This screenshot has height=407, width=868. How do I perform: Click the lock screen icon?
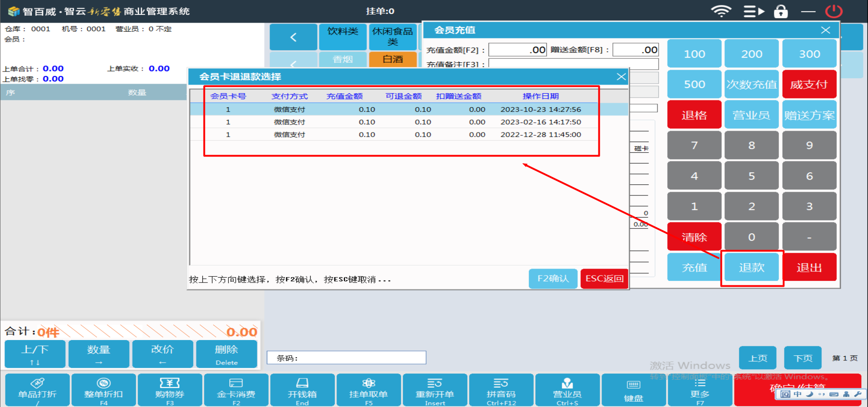781,11
